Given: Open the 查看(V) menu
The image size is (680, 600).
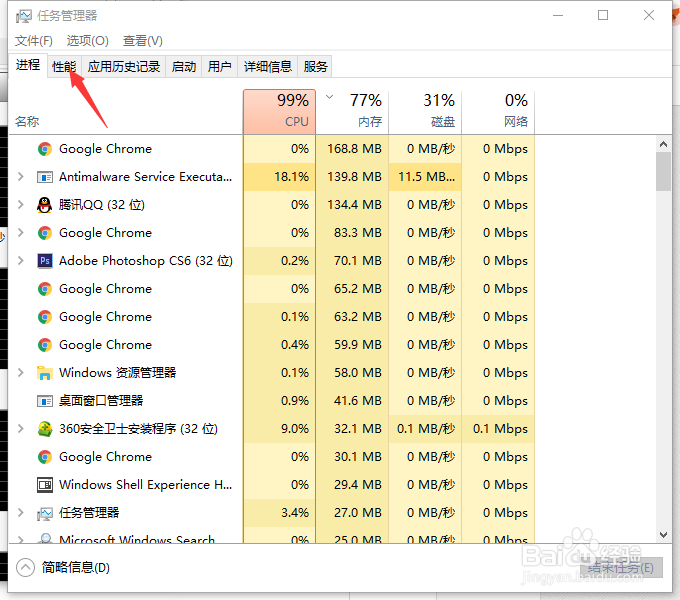Looking at the screenshot, I should point(143,41).
